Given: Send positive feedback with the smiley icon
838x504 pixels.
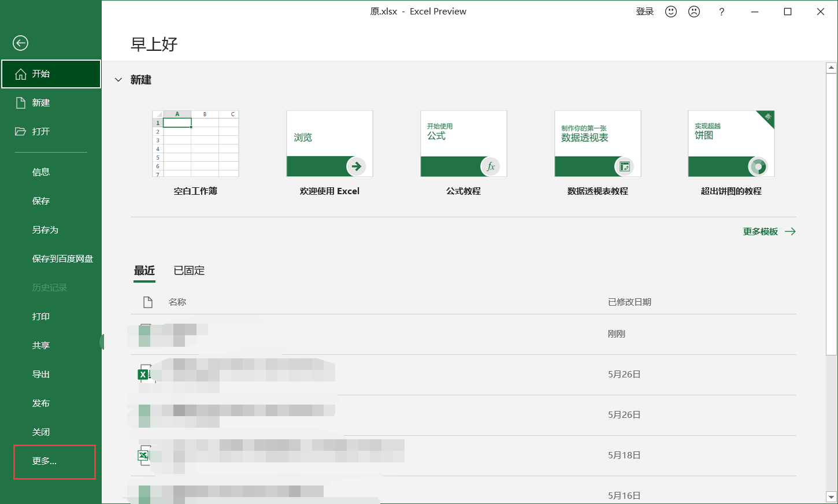Looking at the screenshot, I should click(x=670, y=11).
